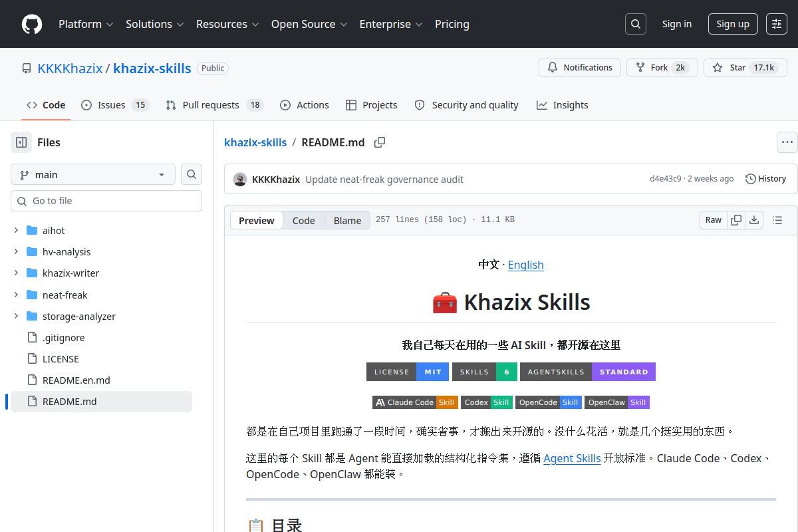Open the Actions tab
Screen dimensions: 798x532
[304, 105]
